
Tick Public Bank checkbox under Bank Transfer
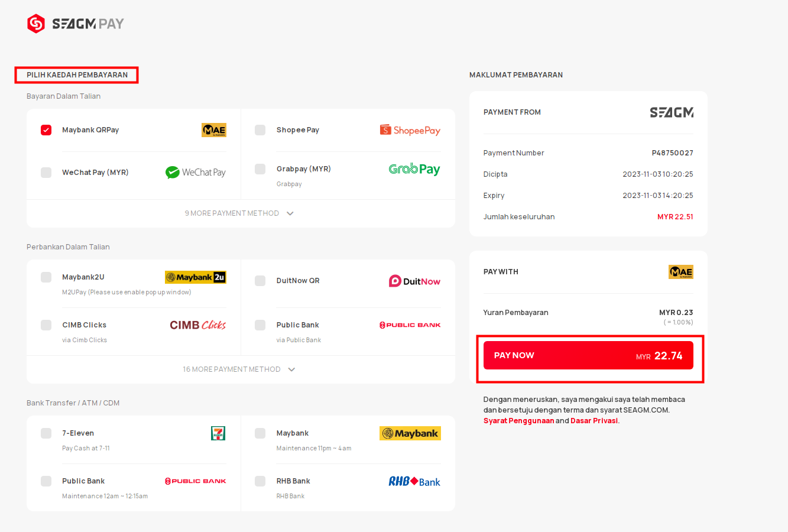coord(46,481)
